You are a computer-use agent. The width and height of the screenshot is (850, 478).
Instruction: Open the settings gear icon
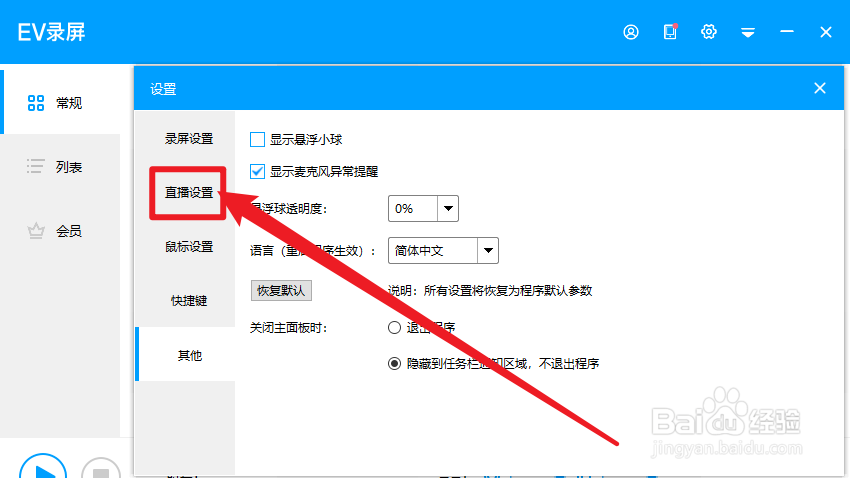coord(709,32)
